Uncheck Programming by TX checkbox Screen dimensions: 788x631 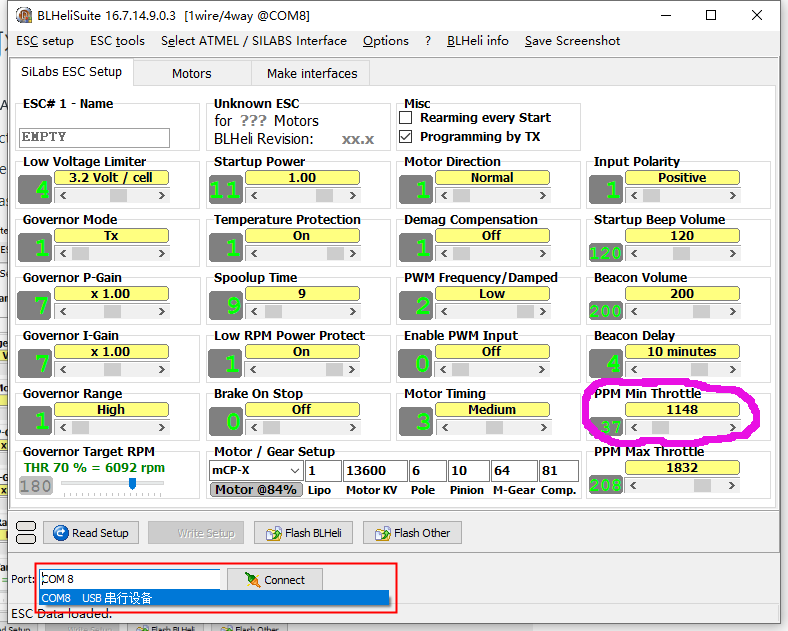click(406, 137)
